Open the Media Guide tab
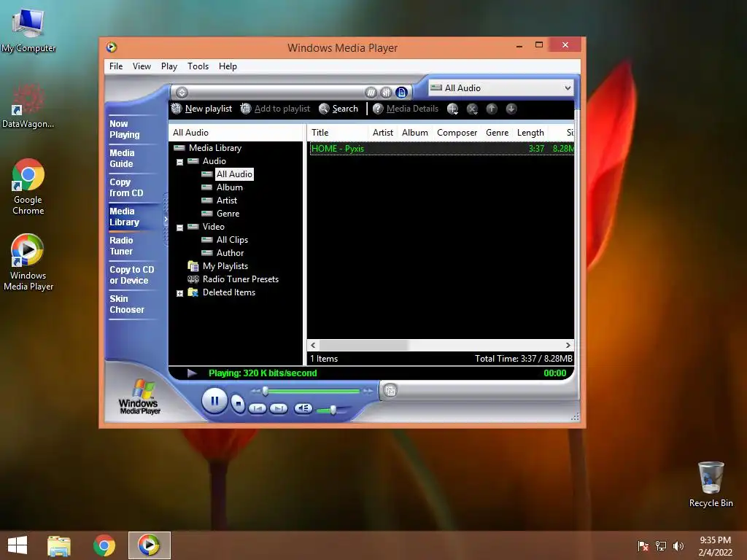The height and width of the screenshot is (560, 747). (122, 158)
